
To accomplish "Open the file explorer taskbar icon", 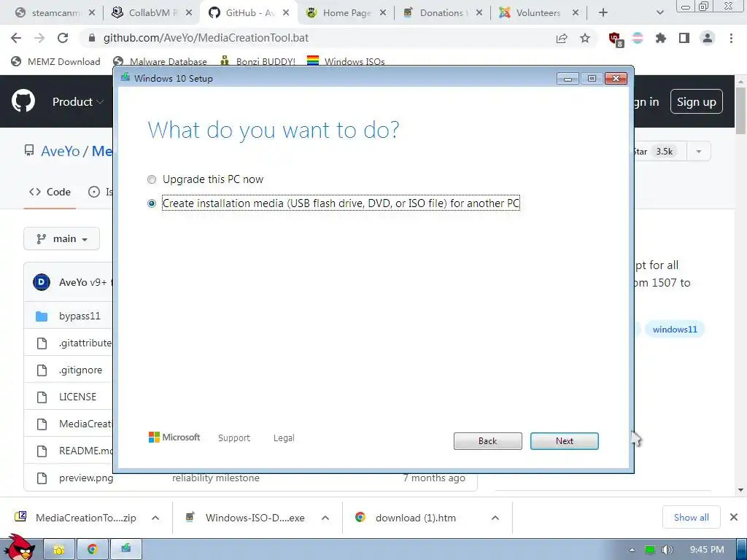I will click(58, 550).
